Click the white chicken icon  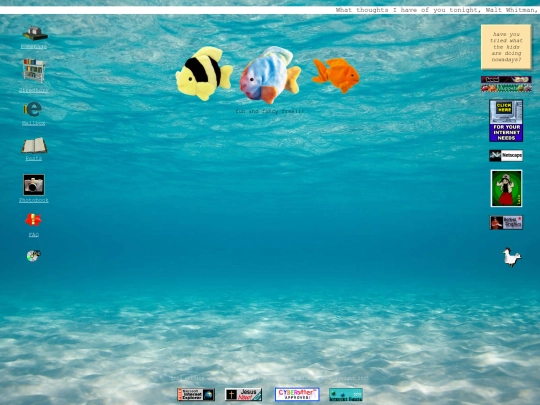tap(512, 257)
